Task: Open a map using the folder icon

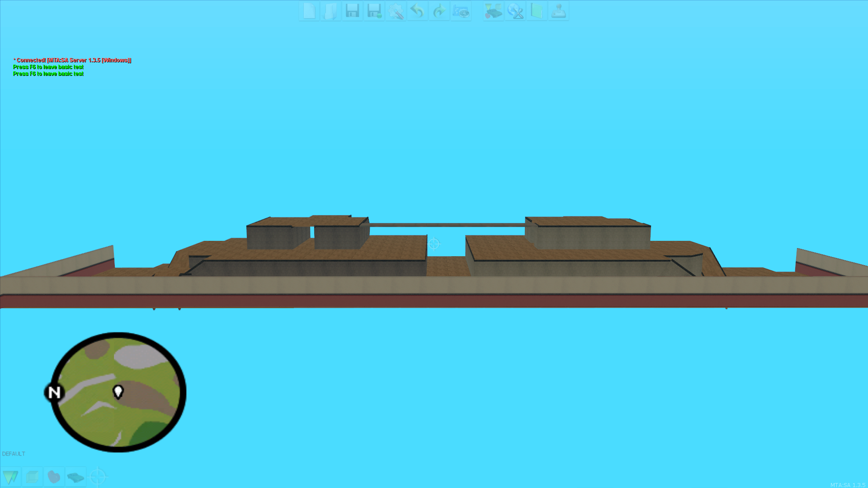Action: point(331,11)
